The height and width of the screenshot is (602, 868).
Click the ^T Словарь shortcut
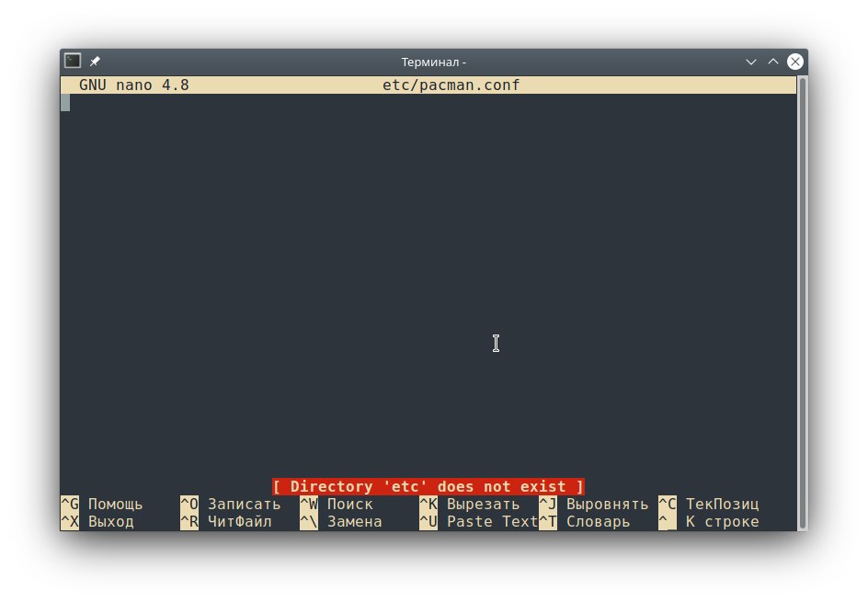click(585, 522)
